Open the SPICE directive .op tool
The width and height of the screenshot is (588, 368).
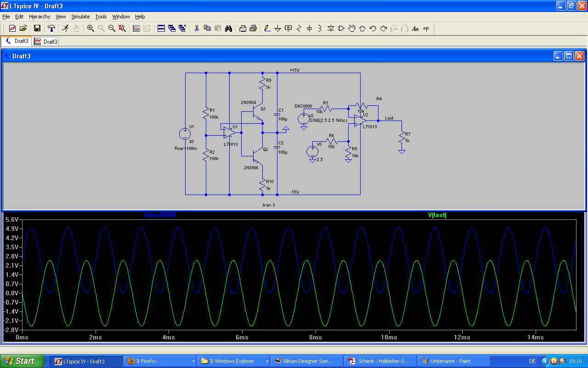pyautogui.click(x=426, y=29)
